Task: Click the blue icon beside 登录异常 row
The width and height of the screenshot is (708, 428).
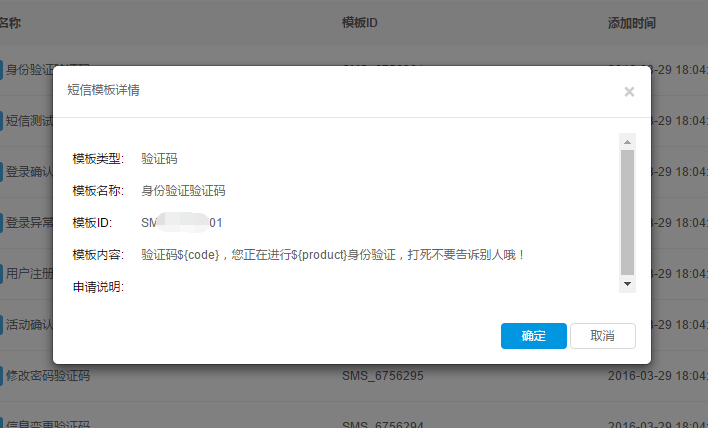Action: (1, 223)
